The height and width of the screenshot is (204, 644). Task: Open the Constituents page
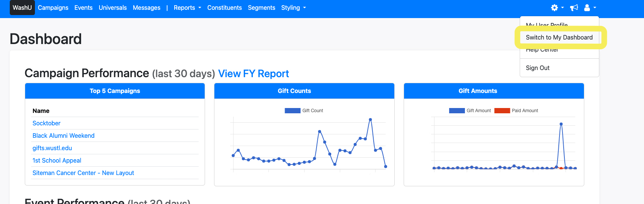tap(225, 8)
